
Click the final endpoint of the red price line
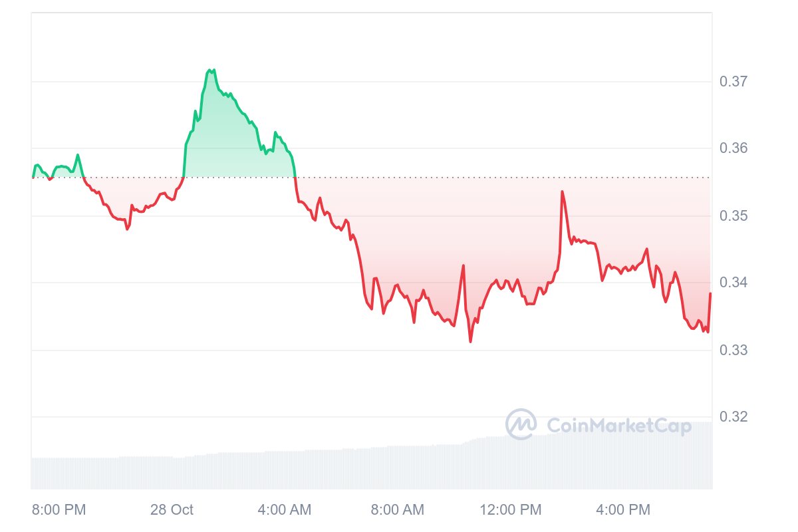tap(710, 293)
